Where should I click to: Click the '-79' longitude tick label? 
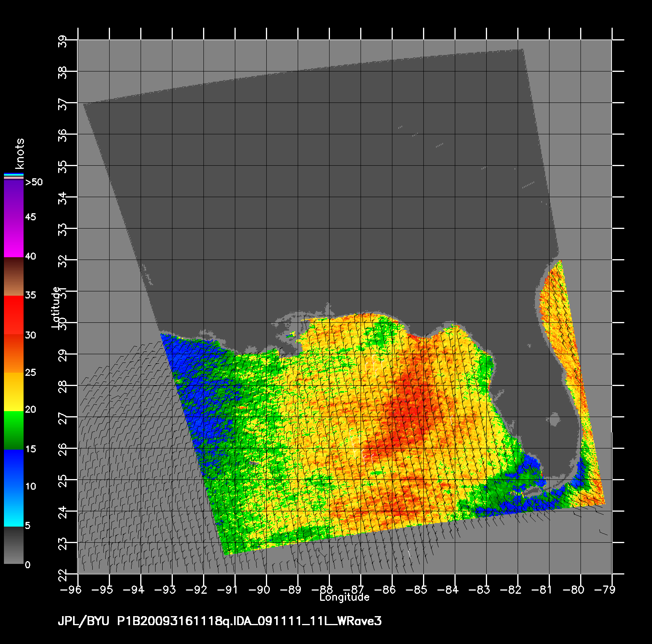point(606,590)
